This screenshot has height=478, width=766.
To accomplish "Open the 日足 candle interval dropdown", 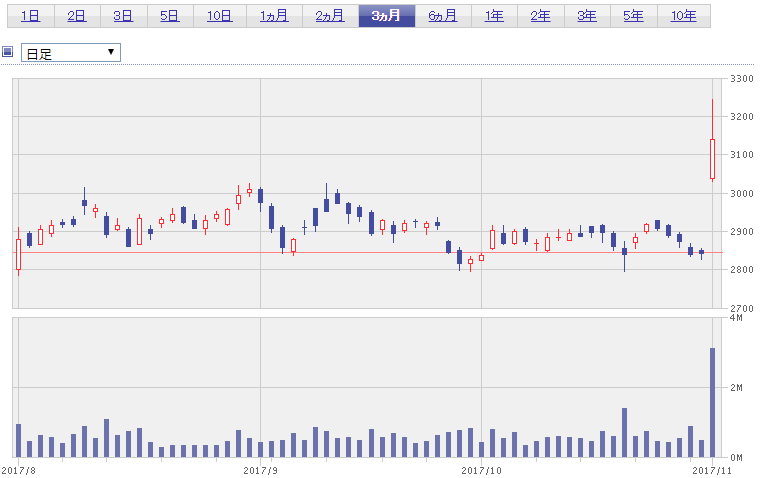I will tap(71, 53).
